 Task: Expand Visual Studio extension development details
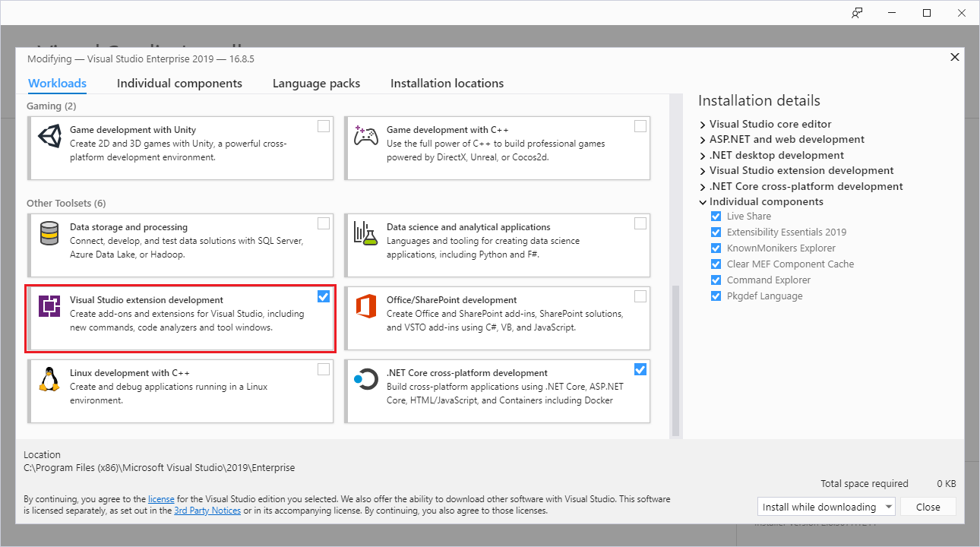pyautogui.click(x=703, y=171)
